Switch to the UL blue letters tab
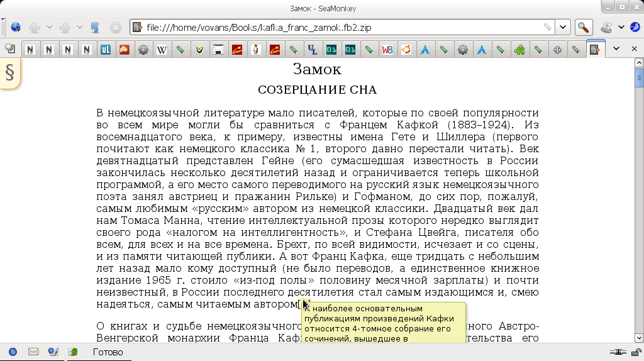Image resolution: width=644 pixels, height=361 pixels. click(x=313, y=49)
